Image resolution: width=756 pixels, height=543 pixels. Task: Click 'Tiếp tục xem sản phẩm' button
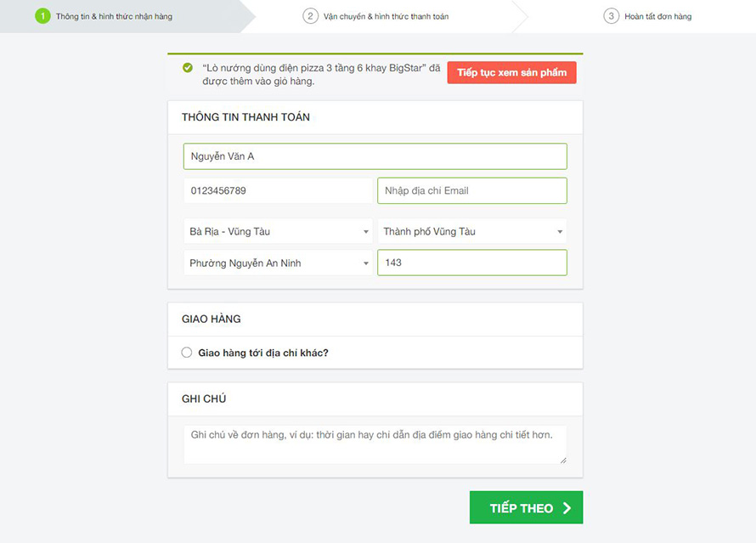(x=511, y=73)
